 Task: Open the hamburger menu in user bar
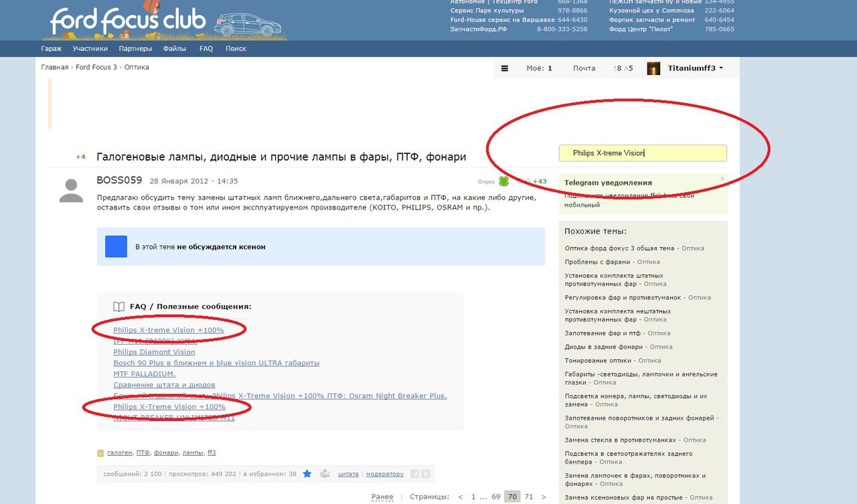pyautogui.click(x=505, y=68)
